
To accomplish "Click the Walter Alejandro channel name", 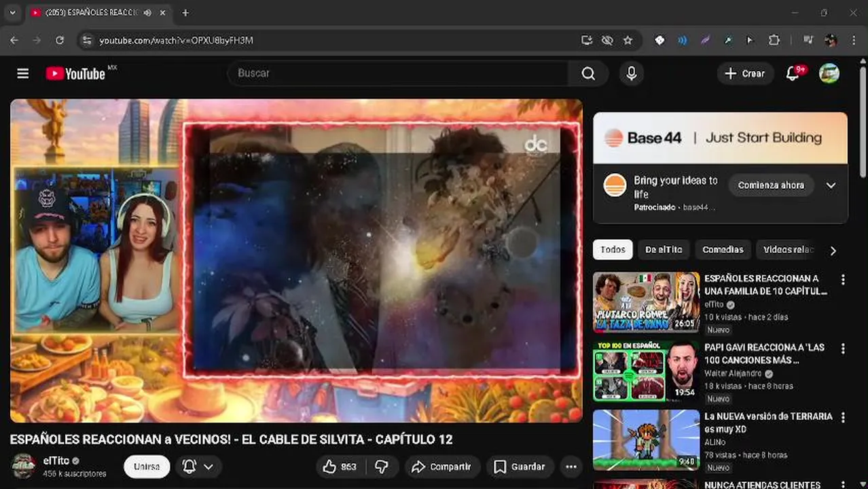I will pos(733,374).
